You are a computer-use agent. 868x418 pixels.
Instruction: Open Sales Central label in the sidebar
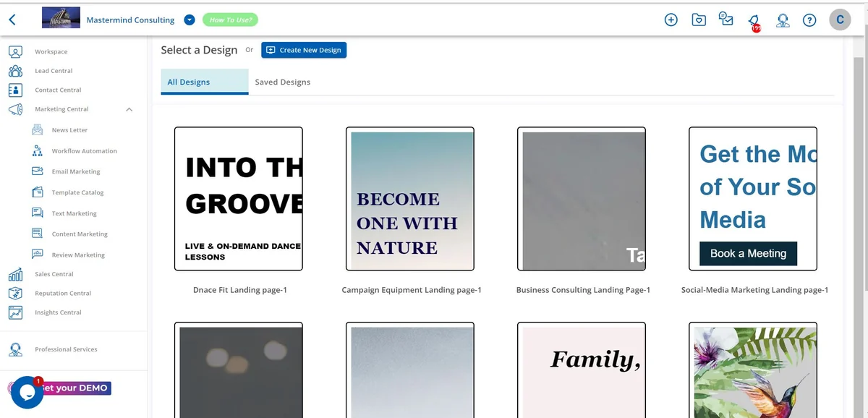click(x=54, y=274)
